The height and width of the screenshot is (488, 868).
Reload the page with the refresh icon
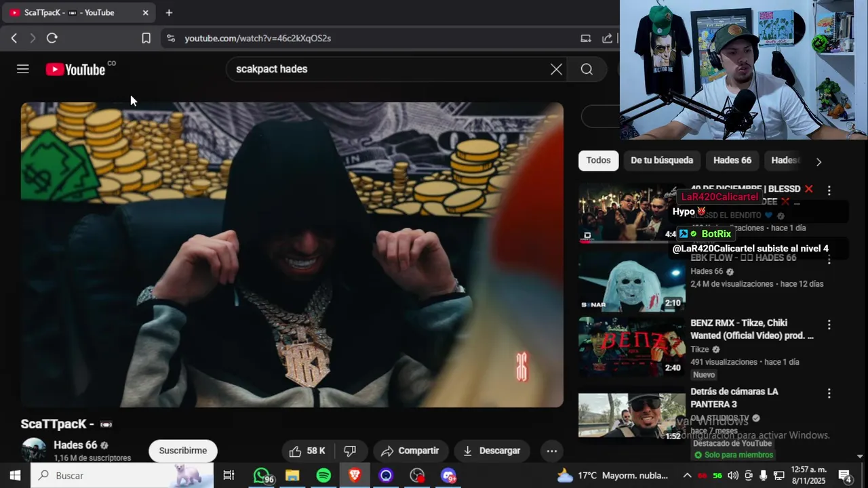tap(52, 39)
